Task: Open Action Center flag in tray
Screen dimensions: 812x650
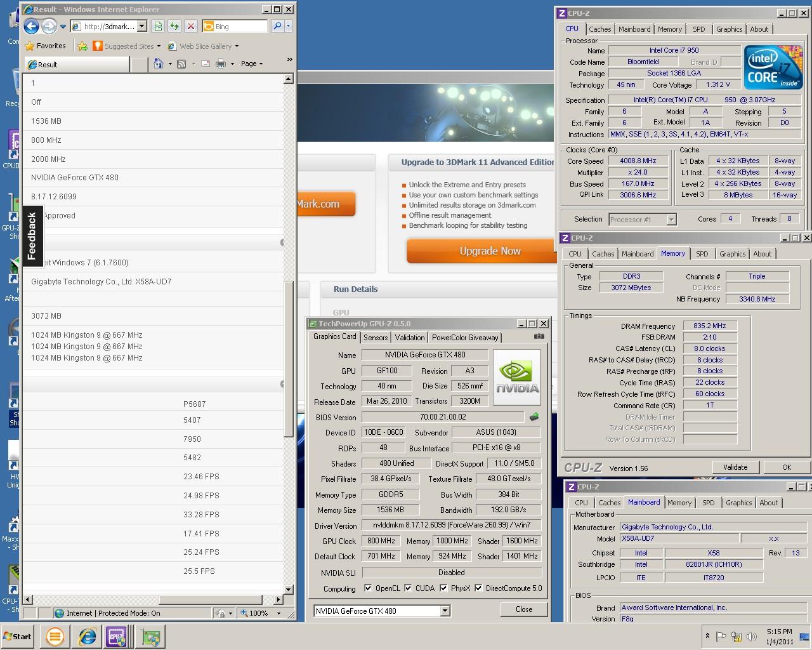Action: click(721, 637)
